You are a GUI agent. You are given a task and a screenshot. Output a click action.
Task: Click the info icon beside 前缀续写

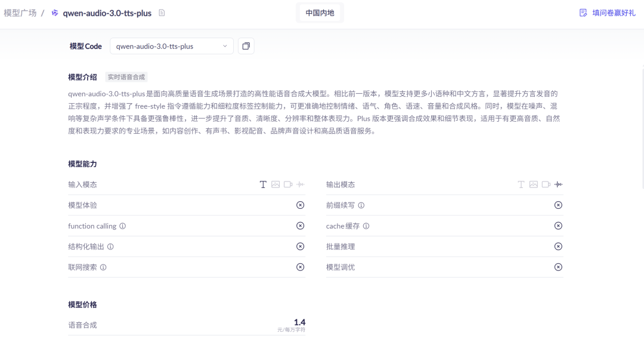click(361, 205)
